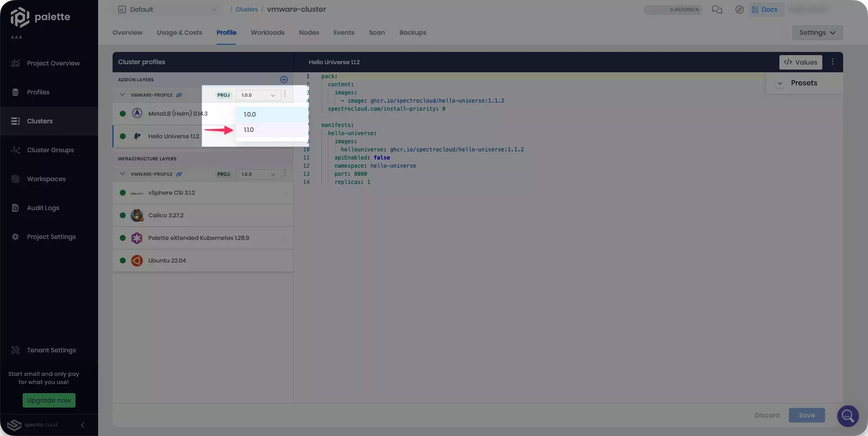This screenshot has height=436, width=868.
Task: Click the Palette logo in sidebar
Action: (40, 17)
